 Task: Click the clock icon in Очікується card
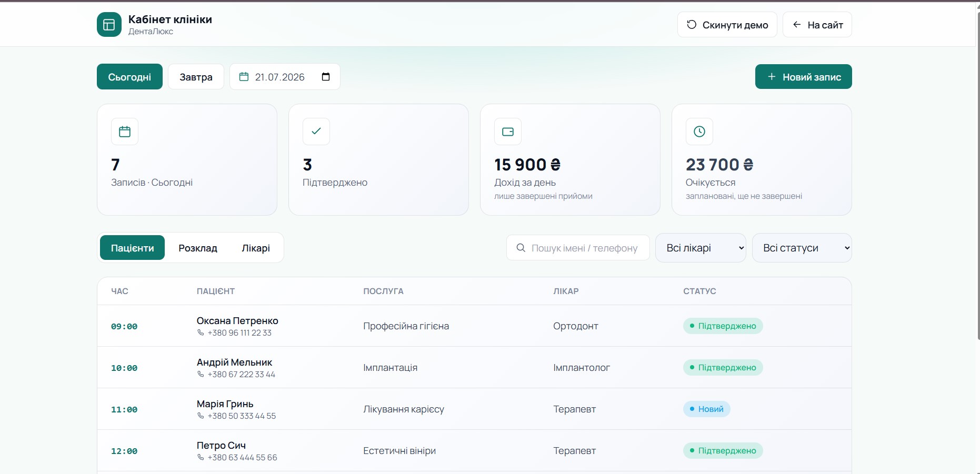click(699, 132)
